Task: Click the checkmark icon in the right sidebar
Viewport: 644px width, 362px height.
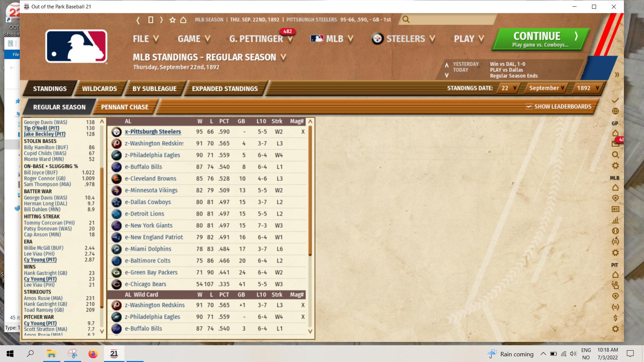Action: point(615,100)
